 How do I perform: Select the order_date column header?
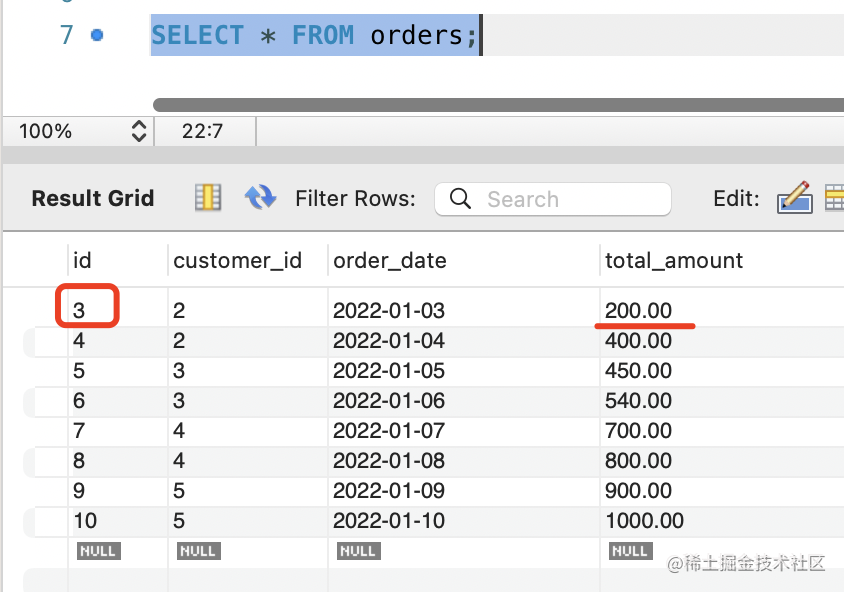390,261
